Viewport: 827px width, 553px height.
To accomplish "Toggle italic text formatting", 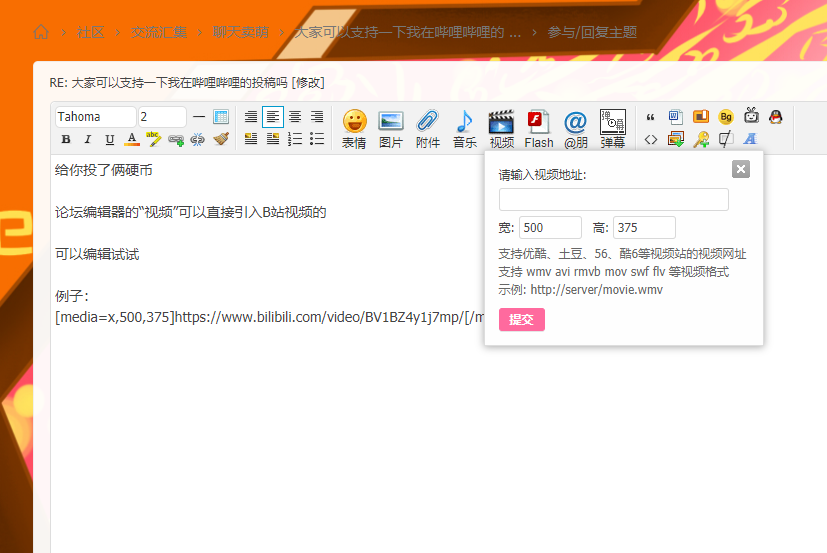I will coord(87,139).
